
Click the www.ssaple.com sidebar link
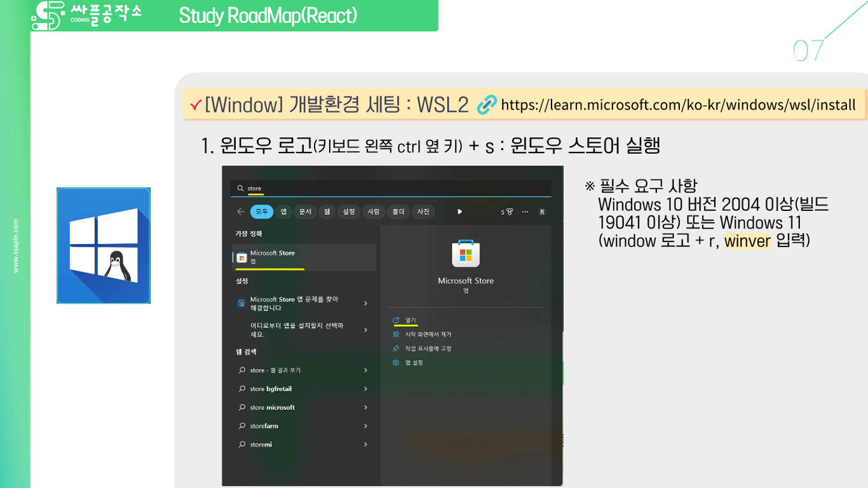coord(16,246)
